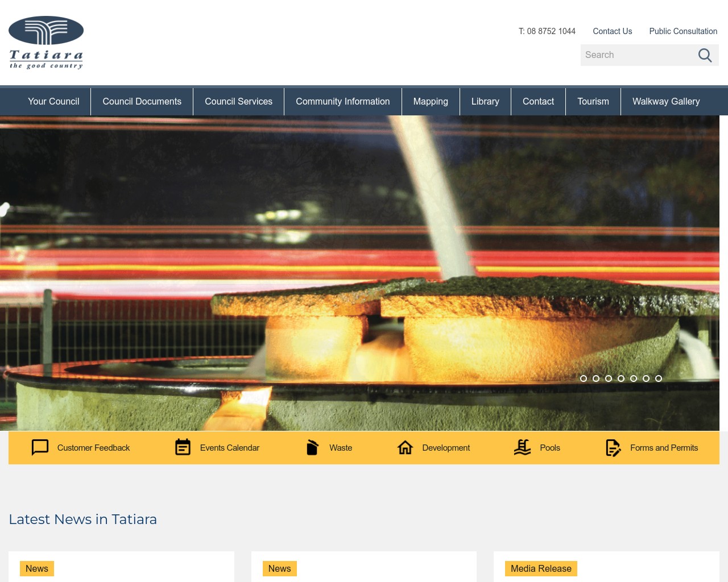Open the Contact Us header link
This screenshot has width=728, height=582.
tap(612, 31)
